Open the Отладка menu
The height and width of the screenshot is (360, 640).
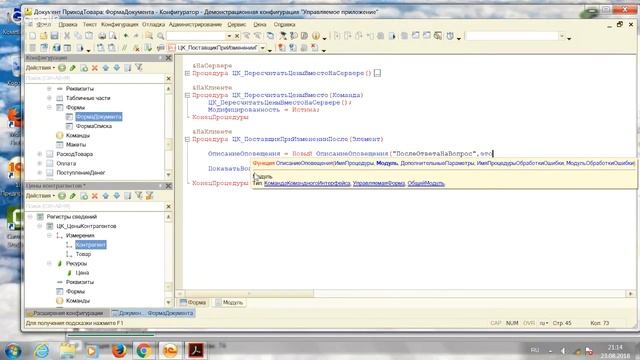[153, 24]
